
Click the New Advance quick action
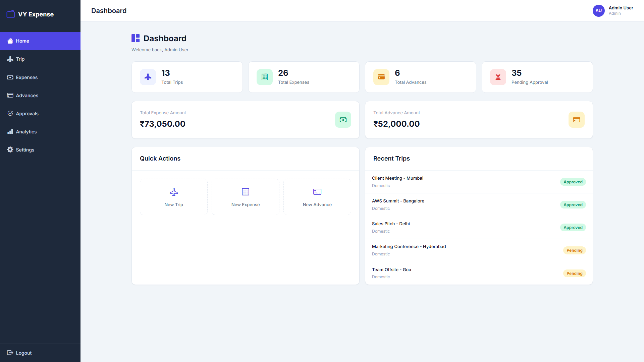pos(317,197)
